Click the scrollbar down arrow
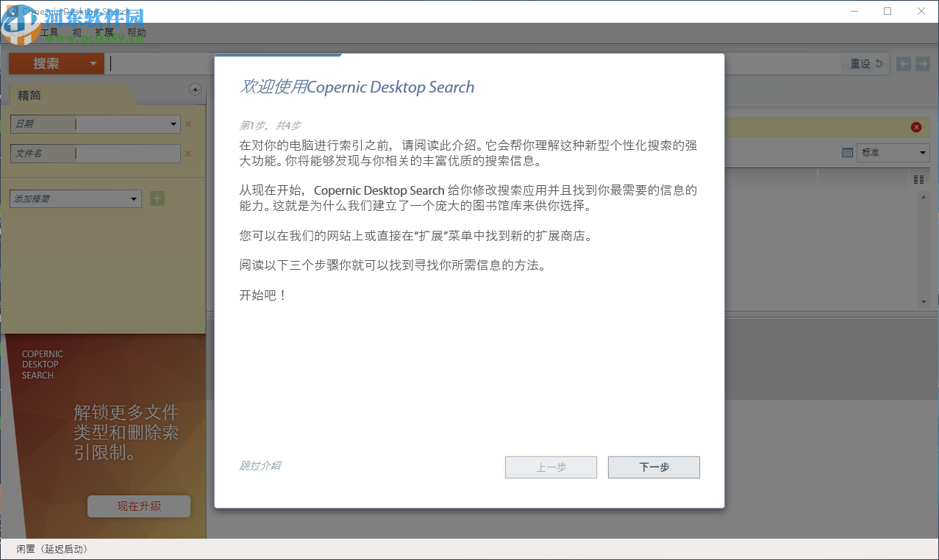Viewport: 939px width, 560px height. tap(924, 302)
